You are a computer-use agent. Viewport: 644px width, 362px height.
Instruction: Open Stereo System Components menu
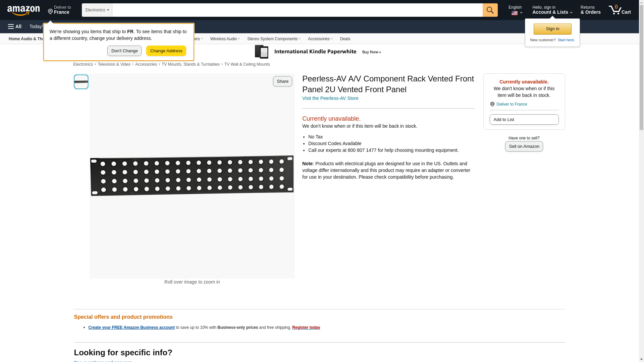[274, 39]
